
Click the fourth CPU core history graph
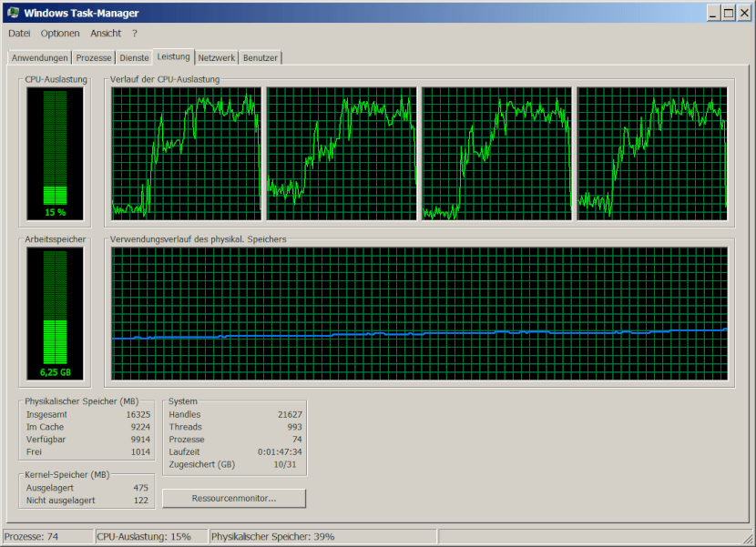(652, 153)
